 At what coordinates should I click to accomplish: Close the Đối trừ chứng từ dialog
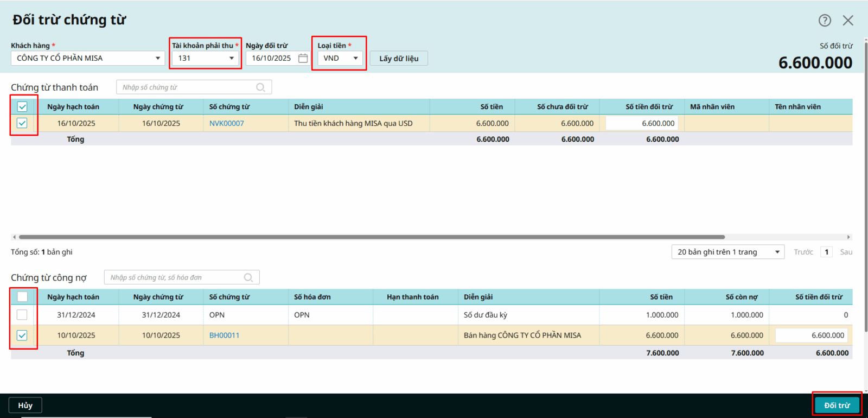point(848,21)
